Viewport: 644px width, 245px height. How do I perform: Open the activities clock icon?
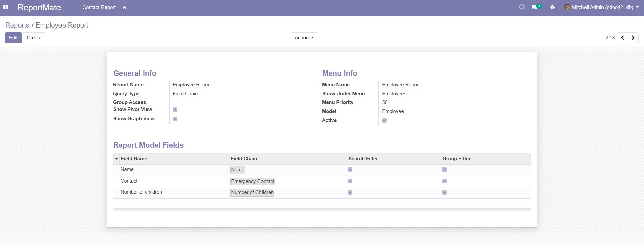[x=522, y=7]
